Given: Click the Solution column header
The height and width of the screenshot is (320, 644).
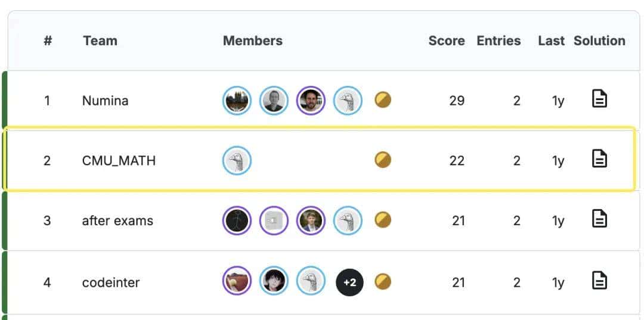Looking at the screenshot, I should tap(599, 41).
